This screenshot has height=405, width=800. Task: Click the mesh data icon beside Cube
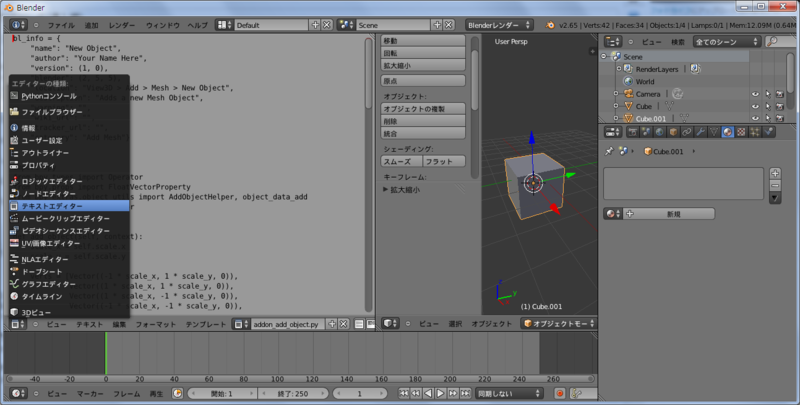coord(669,106)
